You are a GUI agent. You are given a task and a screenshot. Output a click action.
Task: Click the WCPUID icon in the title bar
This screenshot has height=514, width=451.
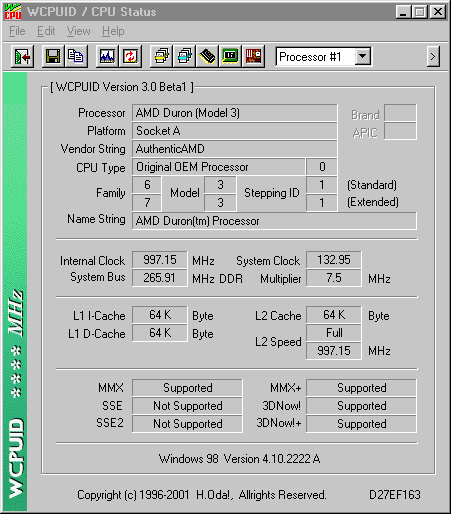pos(13,12)
